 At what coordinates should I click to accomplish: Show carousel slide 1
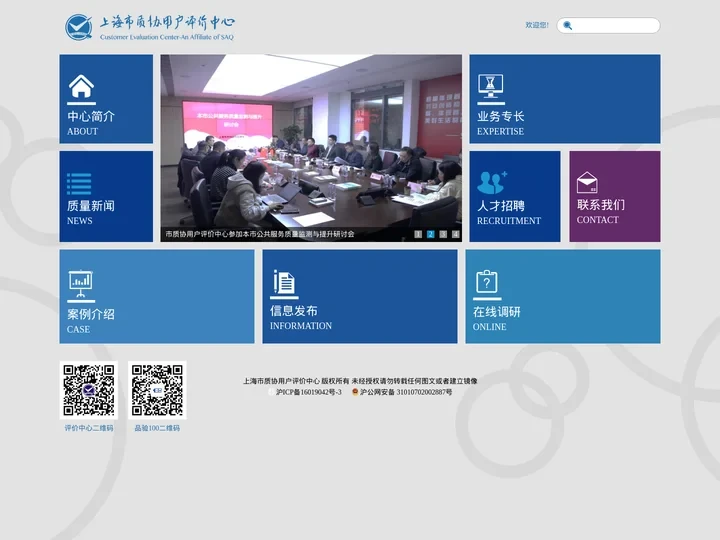418,234
